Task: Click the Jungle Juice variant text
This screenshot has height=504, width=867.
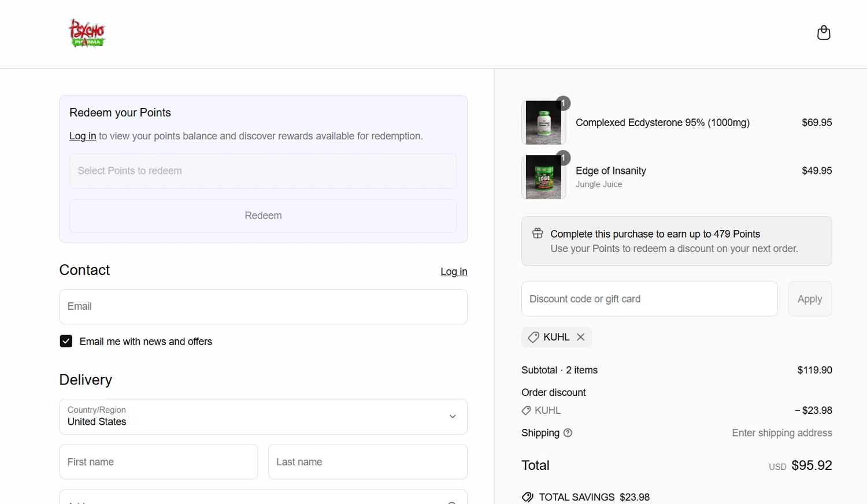Action: pyautogui.click(x=599, y=184)
